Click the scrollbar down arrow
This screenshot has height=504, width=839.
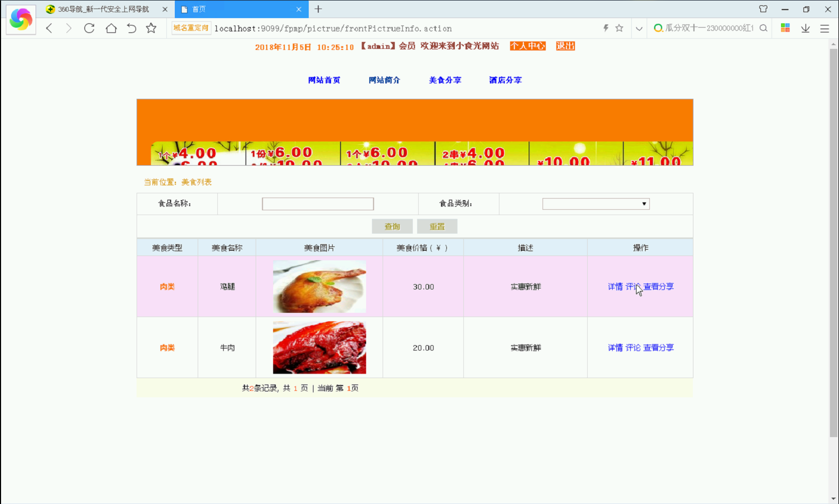(x=834, y=499)
